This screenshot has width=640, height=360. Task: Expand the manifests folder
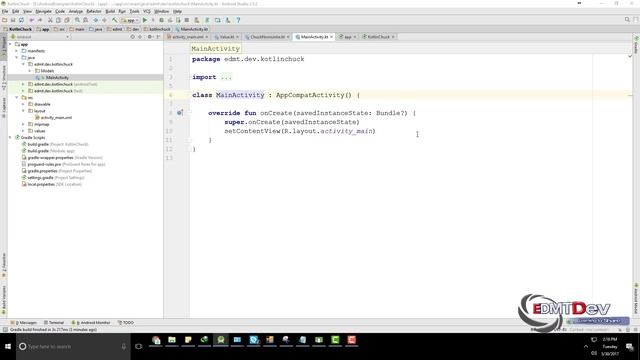(17, 51)
